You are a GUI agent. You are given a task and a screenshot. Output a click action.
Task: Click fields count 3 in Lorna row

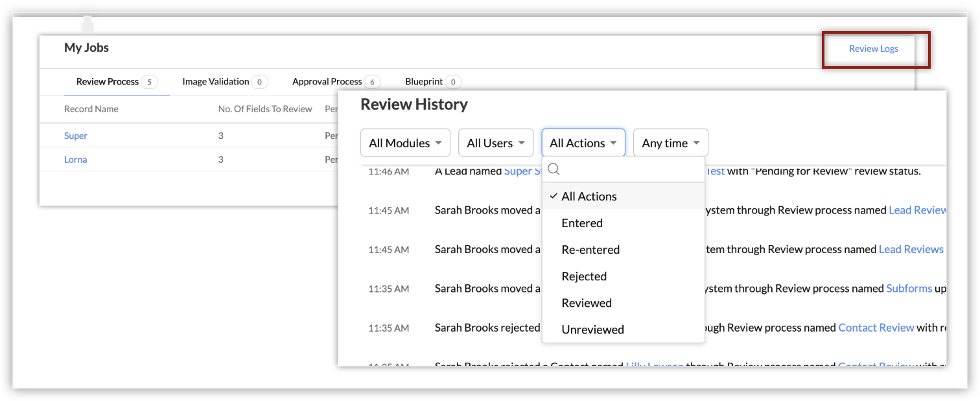(x=221, y=160)
